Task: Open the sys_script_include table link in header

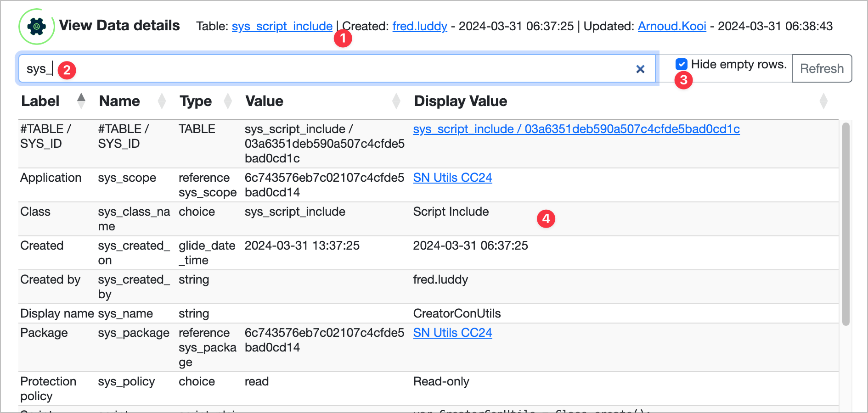Action: point(282,26)
